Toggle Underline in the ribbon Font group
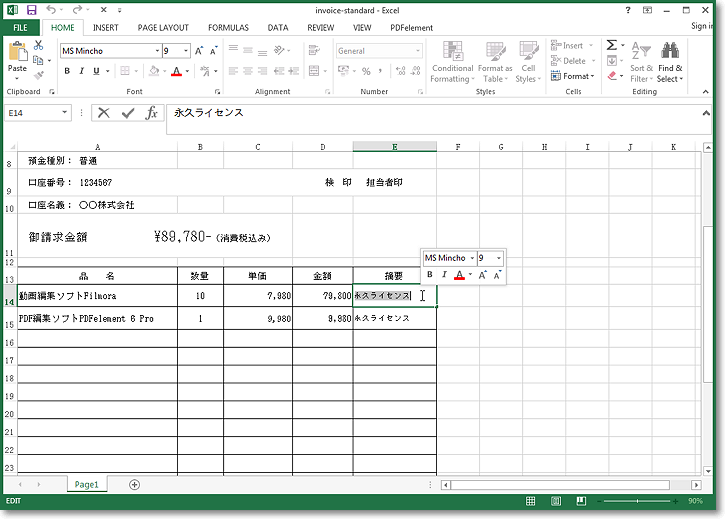Screen dimensions: 725x519 [96, 71]
